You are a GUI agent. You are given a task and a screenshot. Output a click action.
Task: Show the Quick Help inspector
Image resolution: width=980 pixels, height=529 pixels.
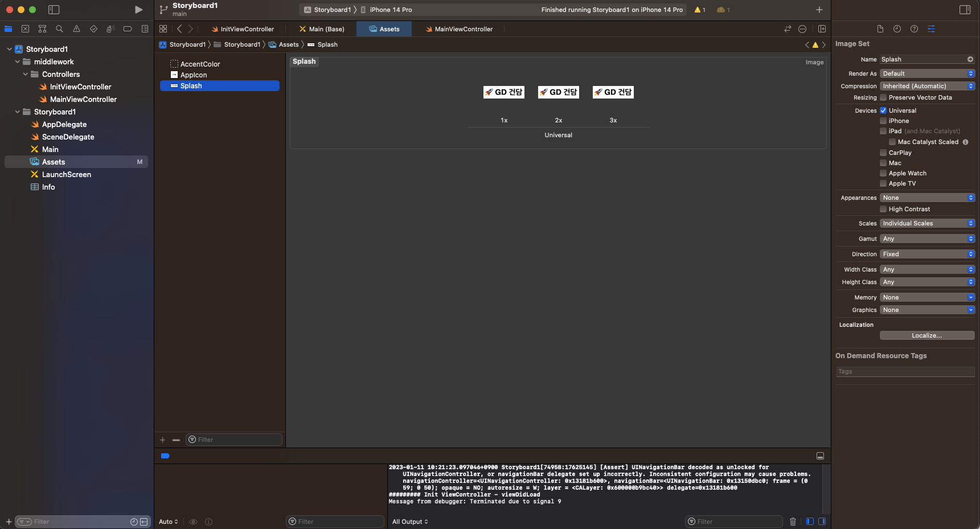click(914, 29)
